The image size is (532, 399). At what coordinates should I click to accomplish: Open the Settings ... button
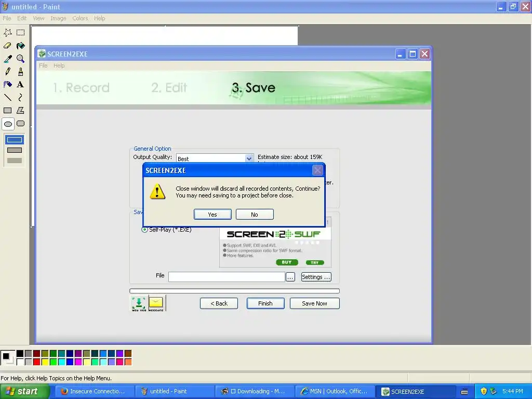[316, 277]
